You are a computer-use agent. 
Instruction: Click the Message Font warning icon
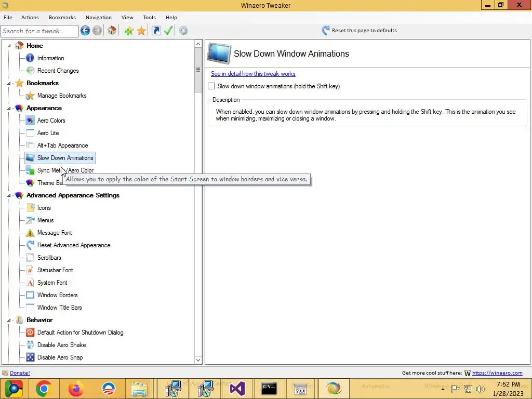point(30,233)
